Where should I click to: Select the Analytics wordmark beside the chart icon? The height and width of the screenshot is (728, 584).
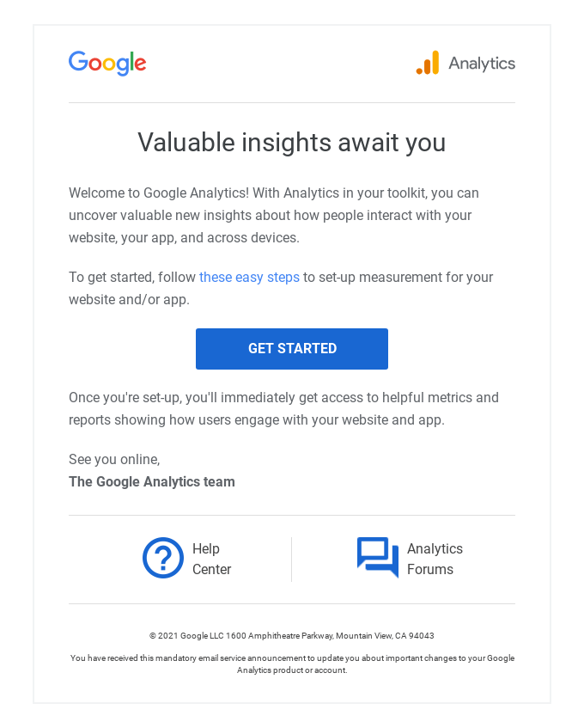point(481,63)
